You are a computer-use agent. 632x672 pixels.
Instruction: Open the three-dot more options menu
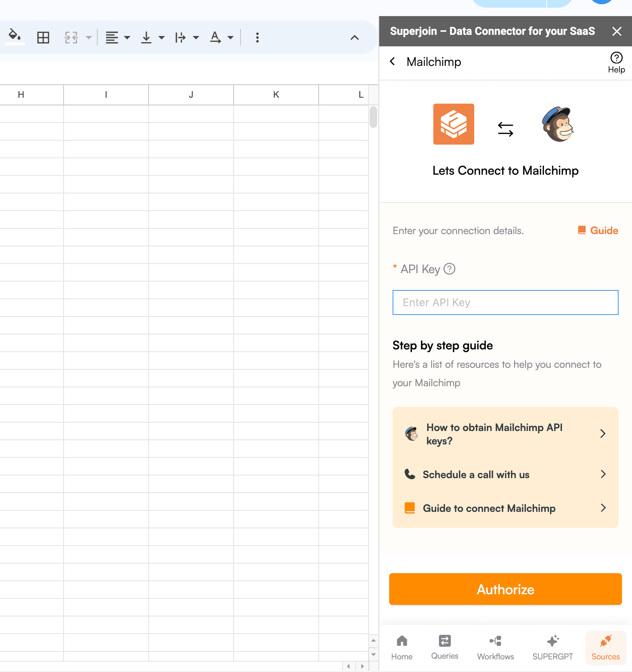(x=257, y=38)
